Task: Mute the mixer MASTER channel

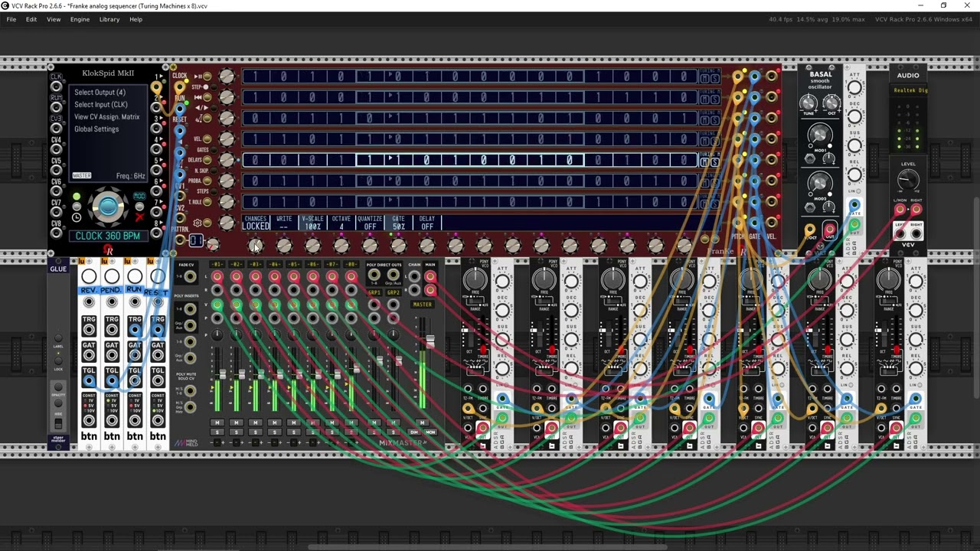Action: [422, 422]
